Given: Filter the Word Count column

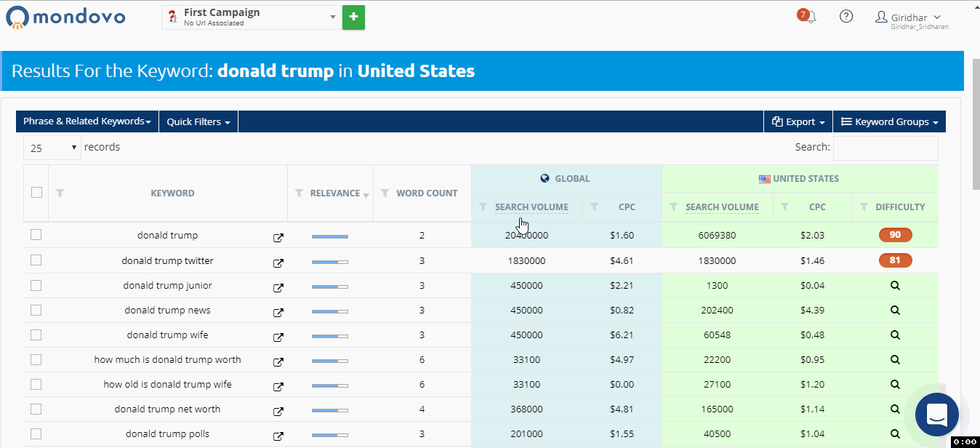Looking at the screenshot, I should click(385, 193).
